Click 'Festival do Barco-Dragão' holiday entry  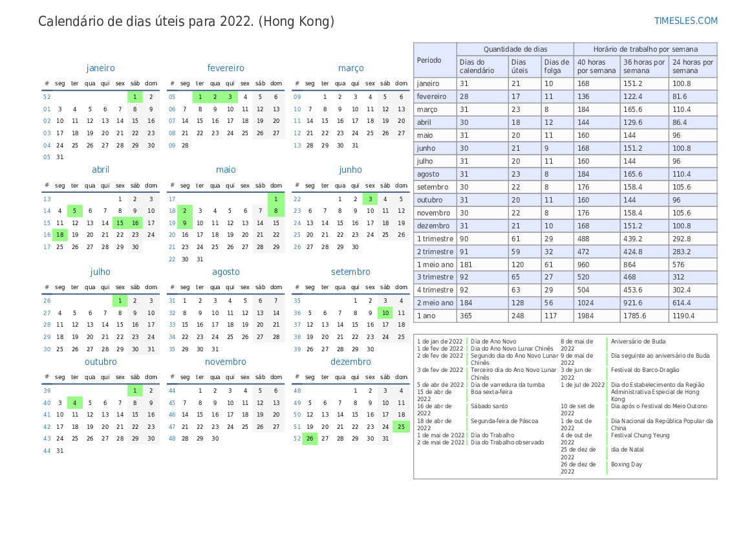(x=645, y=370)
